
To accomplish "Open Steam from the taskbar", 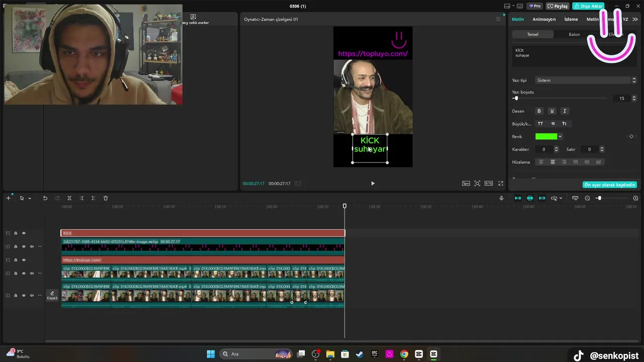I will point(360,354).
